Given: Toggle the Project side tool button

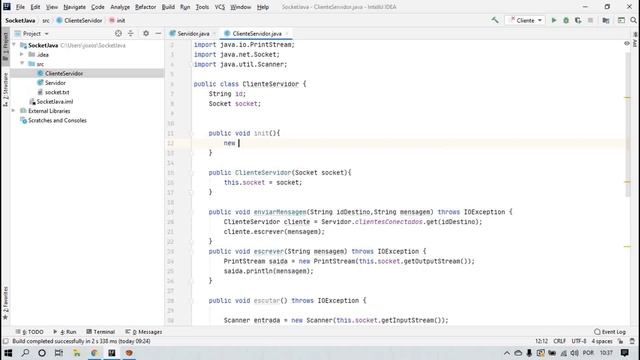Looking at the screenshot, I should [x=5, y=46].
